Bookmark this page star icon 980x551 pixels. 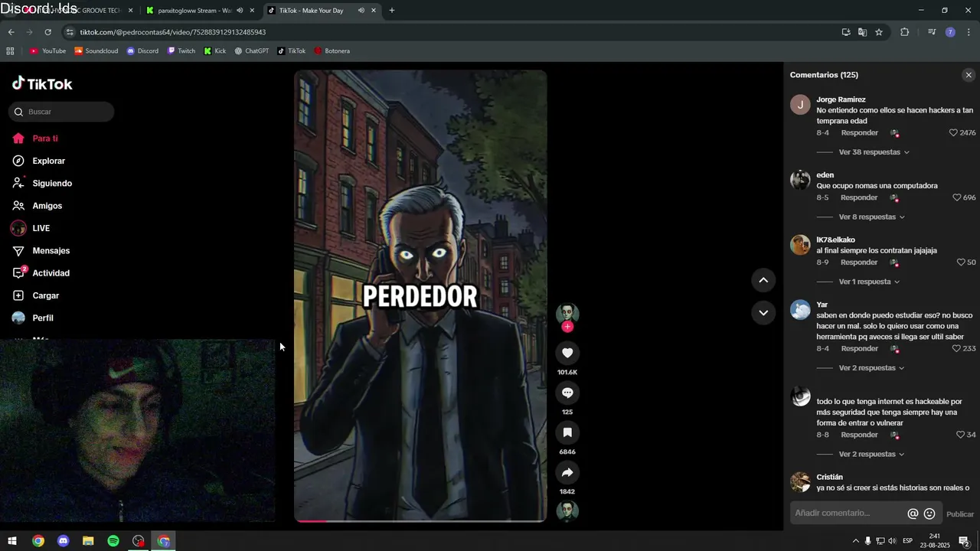pos(879,32)
